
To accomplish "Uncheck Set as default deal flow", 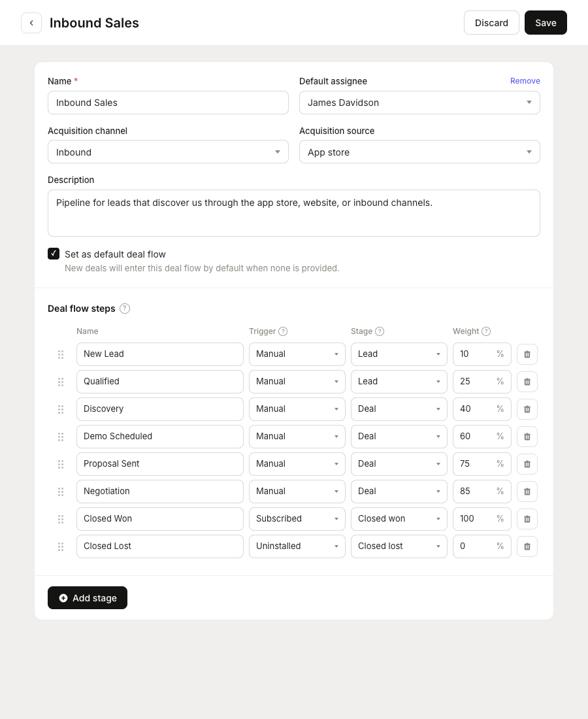I will tap(54, 254).
